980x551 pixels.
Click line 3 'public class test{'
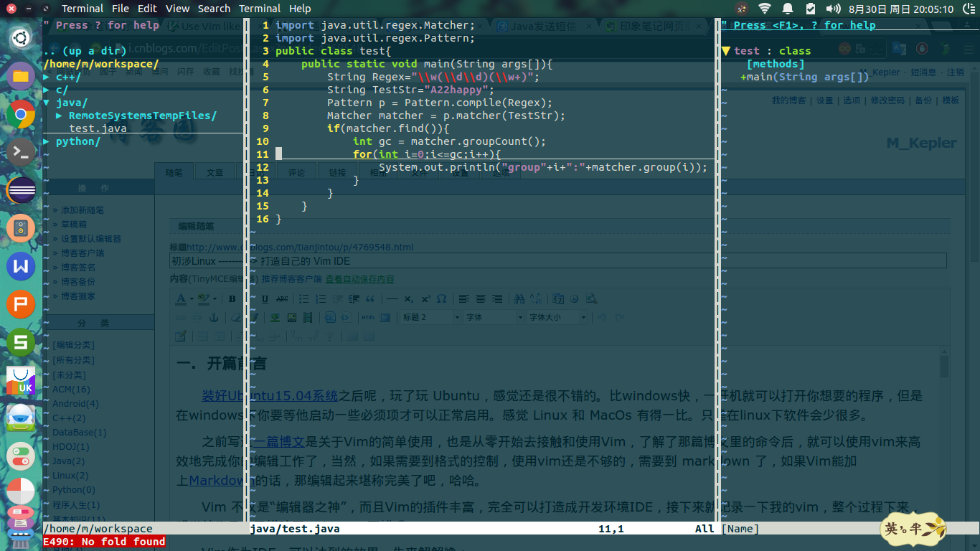coord(334,51)
